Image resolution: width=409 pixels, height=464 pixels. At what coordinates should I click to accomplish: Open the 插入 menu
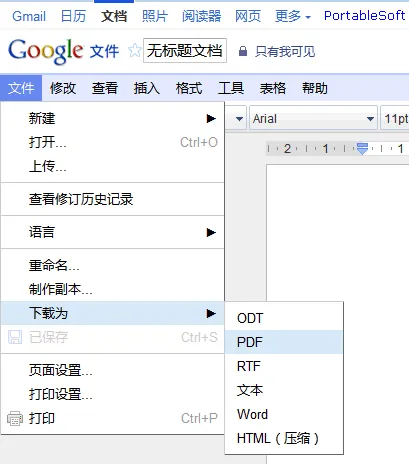(x=147, y=88)
